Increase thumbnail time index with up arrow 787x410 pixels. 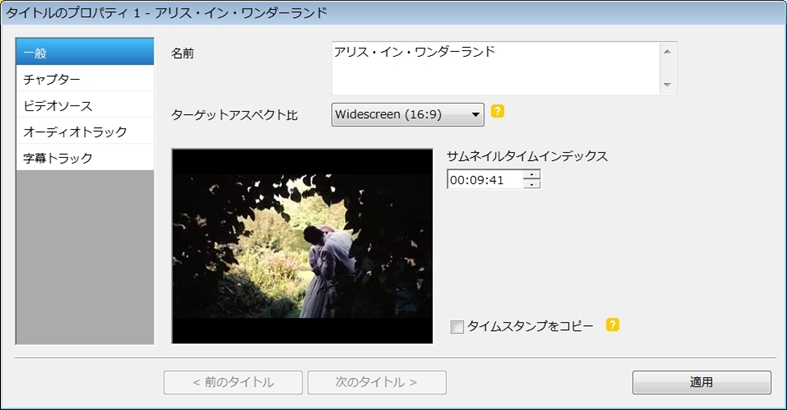pyautogui.click(x=532, y=175)
